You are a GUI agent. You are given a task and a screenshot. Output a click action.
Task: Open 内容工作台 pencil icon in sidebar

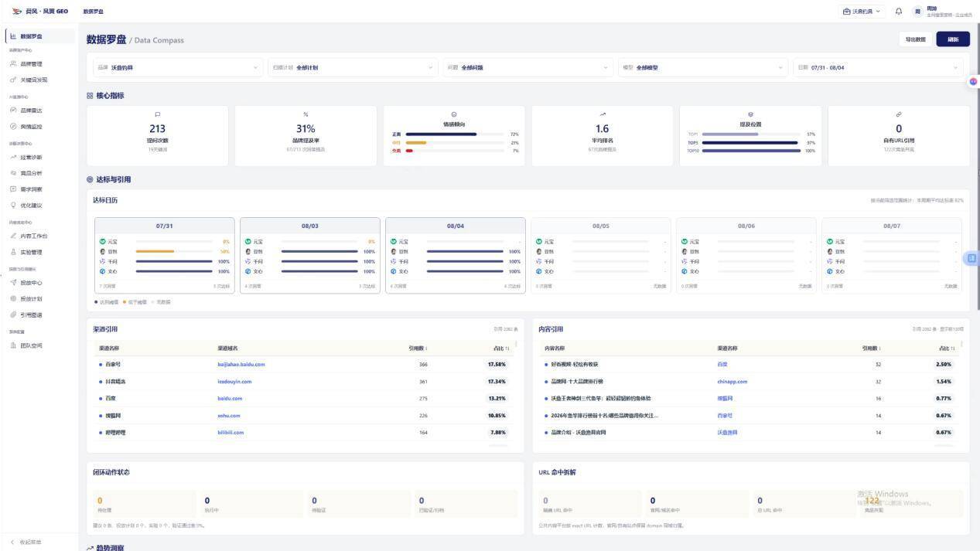click(13, 236)
